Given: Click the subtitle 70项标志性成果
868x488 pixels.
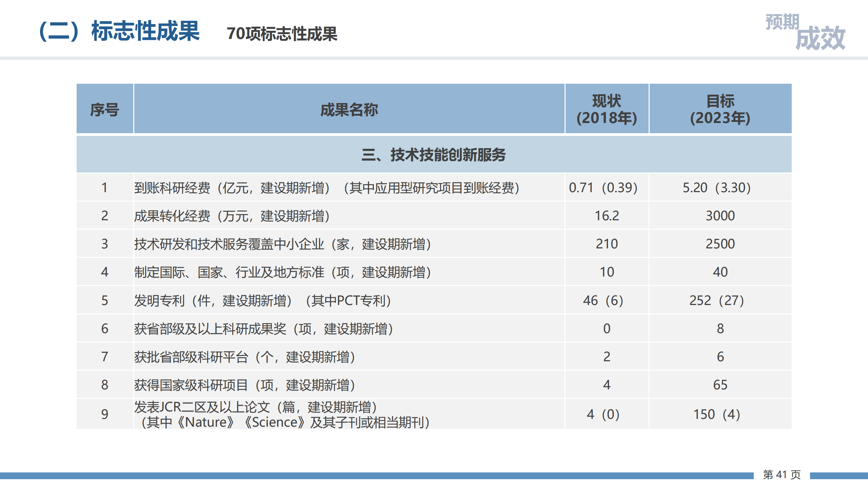Looking at the screenshot, I should tap(282, 34).
